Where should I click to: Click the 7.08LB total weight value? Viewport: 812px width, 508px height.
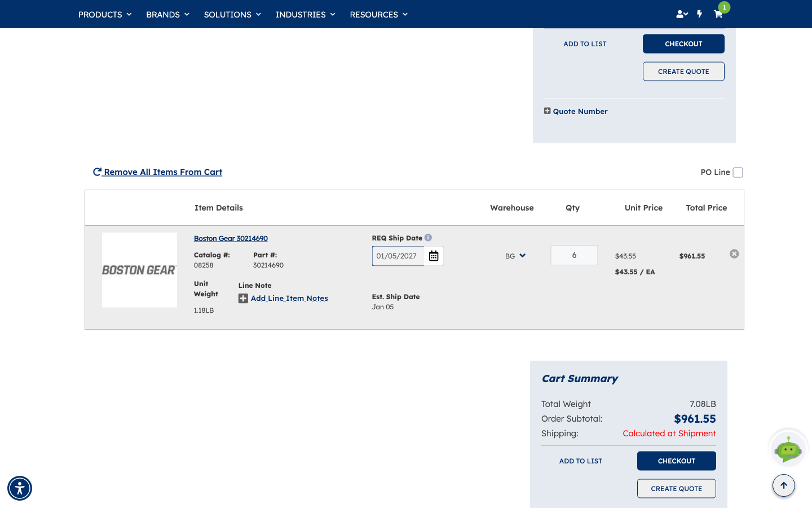[703, 404]
